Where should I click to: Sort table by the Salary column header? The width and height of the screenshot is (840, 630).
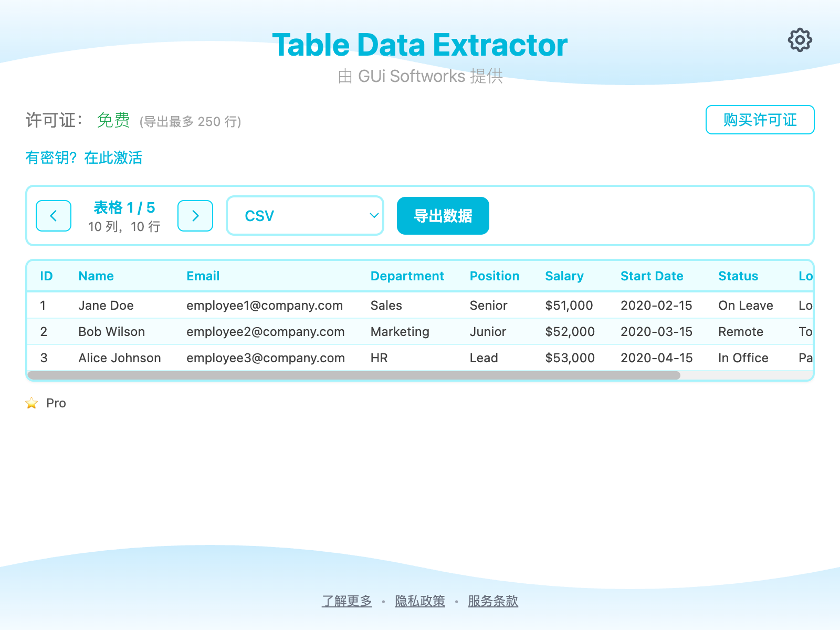coord(564,276)
